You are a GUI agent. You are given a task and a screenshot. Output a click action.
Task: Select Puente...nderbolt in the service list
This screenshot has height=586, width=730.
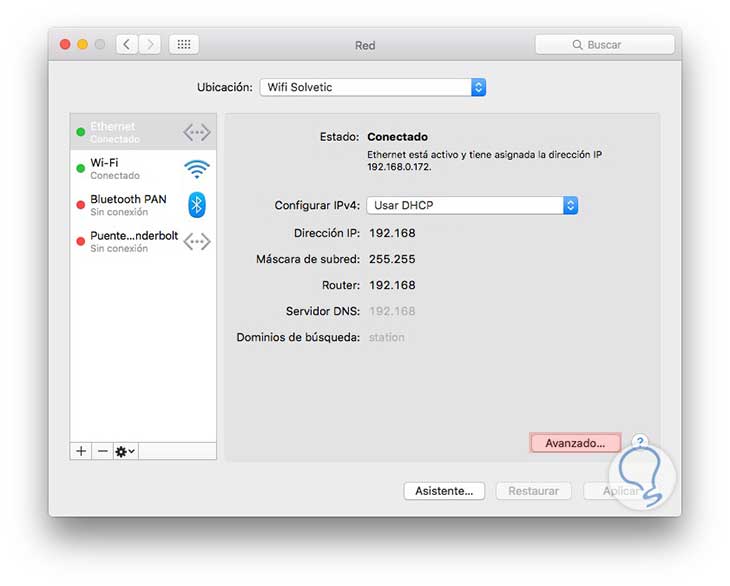coord(143,242)
